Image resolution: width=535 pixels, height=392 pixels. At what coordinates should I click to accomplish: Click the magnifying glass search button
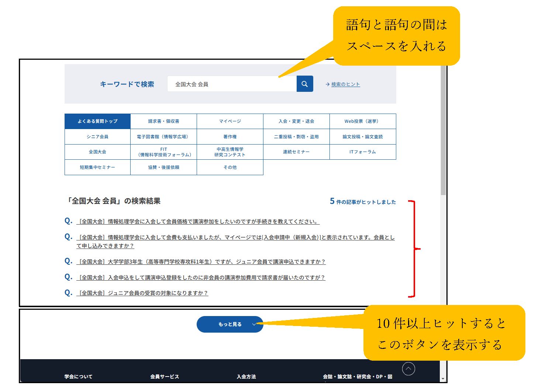tap(305, 84)
